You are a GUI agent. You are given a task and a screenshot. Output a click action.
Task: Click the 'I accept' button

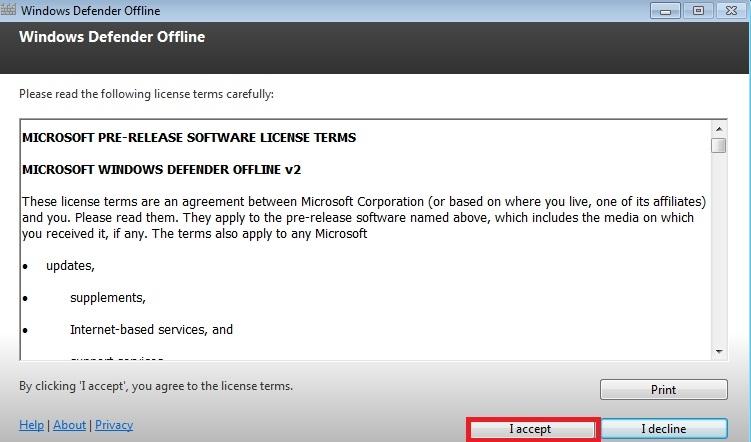533,429
